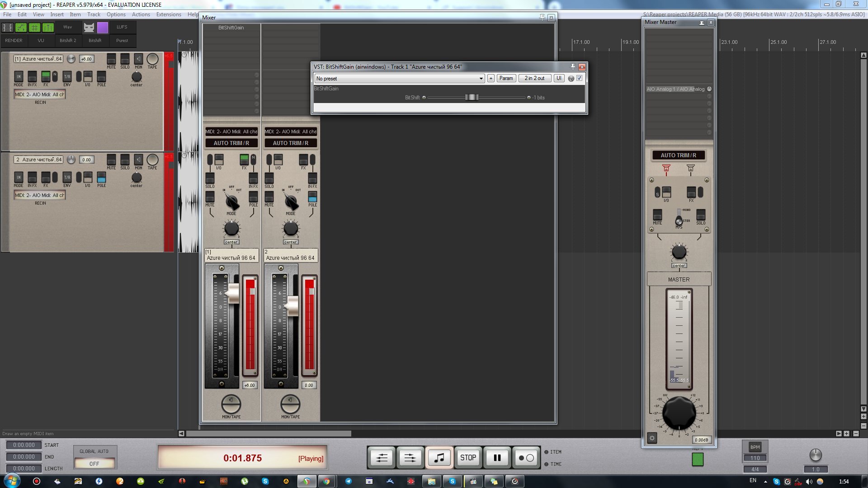Click the record button in transport

[526, 458]
